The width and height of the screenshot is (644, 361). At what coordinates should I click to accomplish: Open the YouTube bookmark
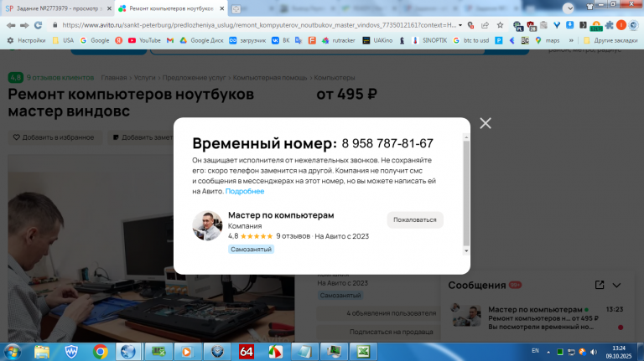(144, 40)
